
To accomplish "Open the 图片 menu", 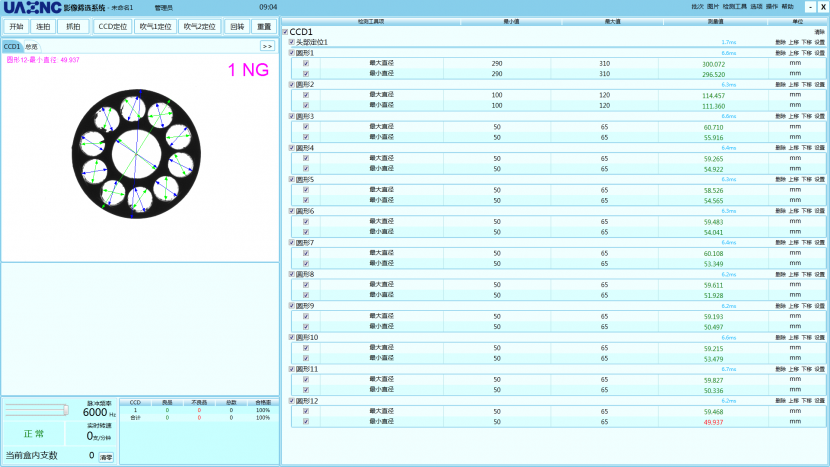I will pyautogui.click(x=712, y=7).
